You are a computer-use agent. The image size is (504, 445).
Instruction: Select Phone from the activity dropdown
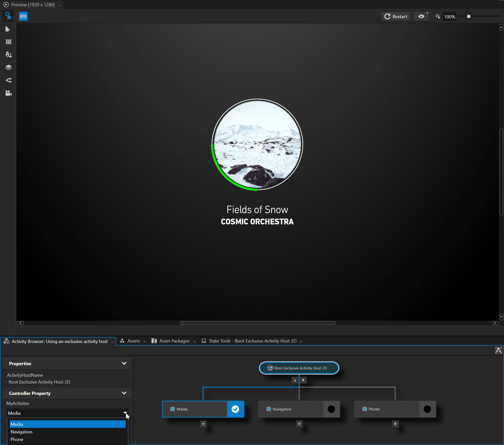[x=17, y=439]
